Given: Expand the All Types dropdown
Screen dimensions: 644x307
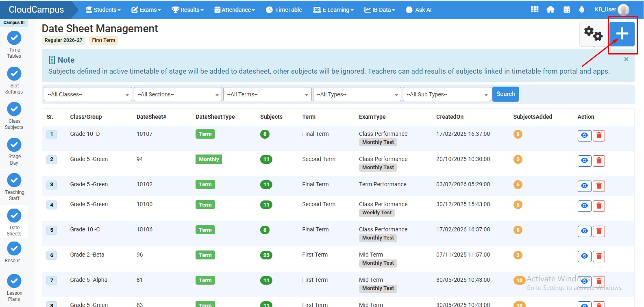Looking at the screenshot, I should tap(357, 94).
